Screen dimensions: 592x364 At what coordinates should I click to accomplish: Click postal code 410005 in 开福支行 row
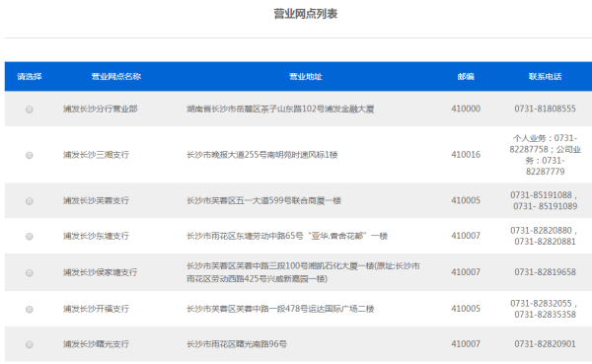(x=466, y=309)
